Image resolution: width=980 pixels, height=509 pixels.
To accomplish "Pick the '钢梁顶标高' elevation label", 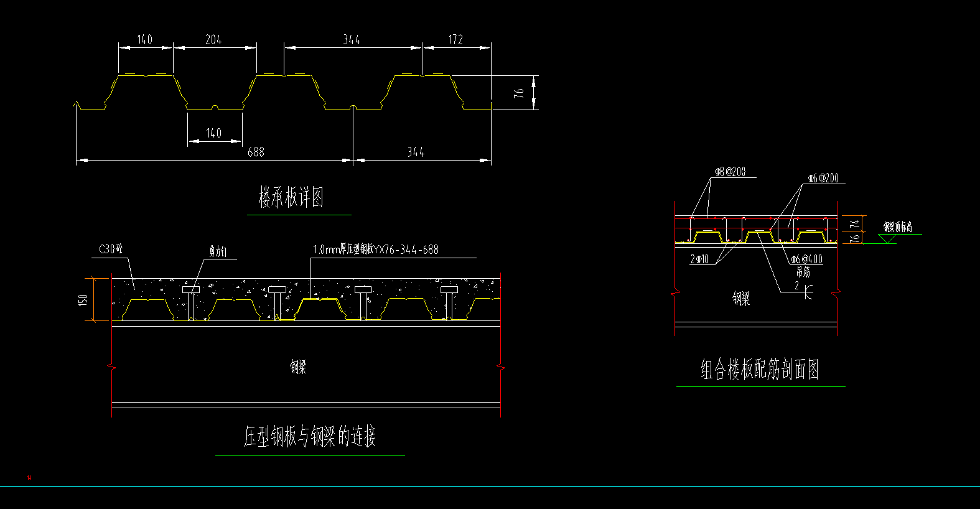I will [898, 227].
